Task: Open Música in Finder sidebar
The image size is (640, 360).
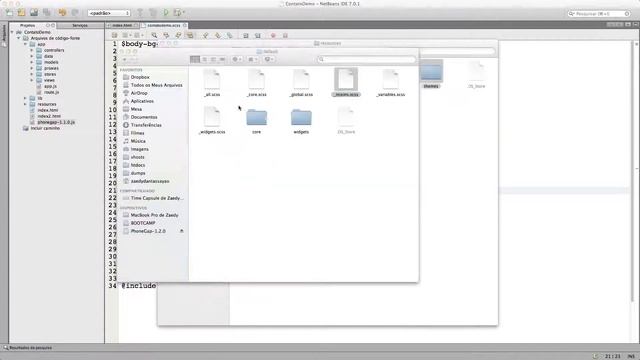Action: click(138, 141)
